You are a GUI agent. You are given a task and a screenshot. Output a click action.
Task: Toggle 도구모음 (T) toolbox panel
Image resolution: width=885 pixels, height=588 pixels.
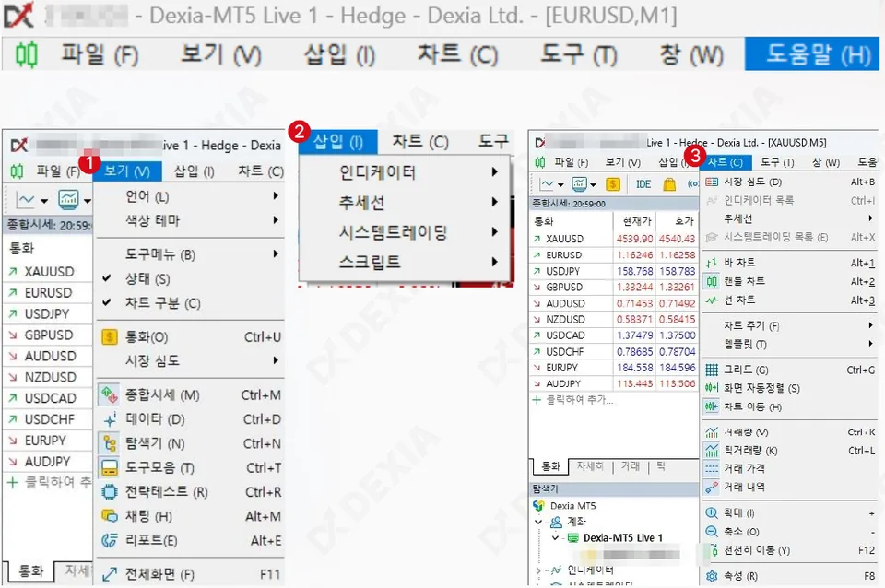(x=190, y=468)
